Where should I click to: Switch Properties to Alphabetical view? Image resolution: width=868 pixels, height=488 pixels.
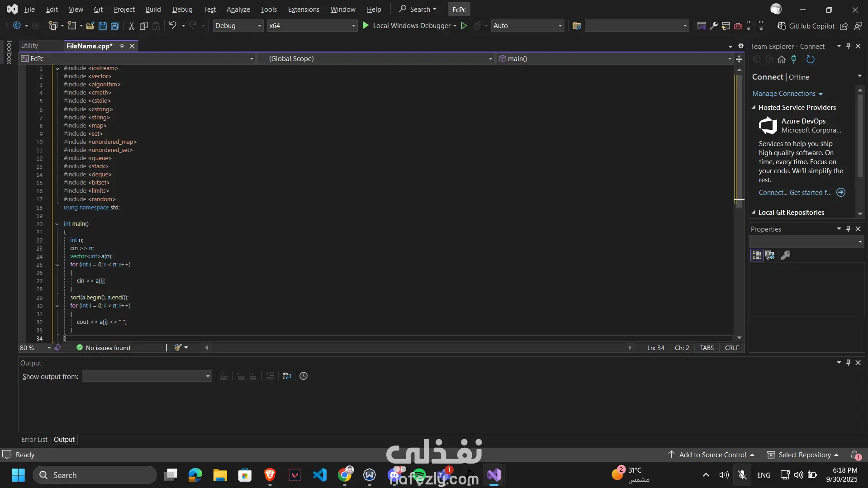(x=770, y=255)
